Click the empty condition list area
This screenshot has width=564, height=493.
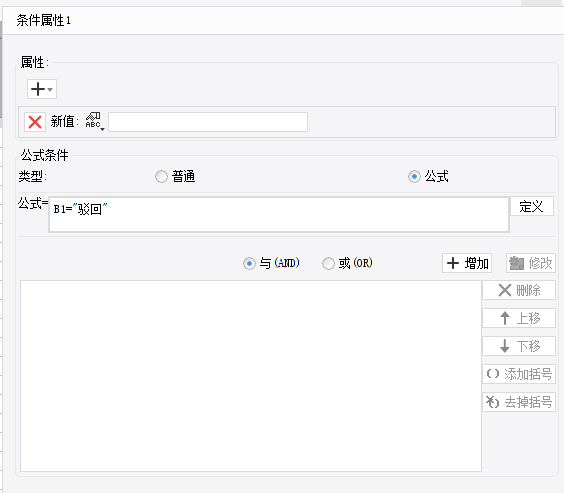click(251, 376)
